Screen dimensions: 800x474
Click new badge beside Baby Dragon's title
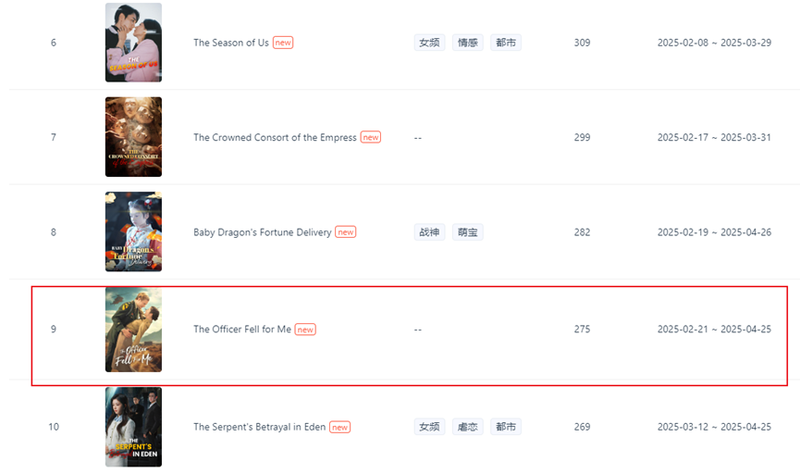click(345, 232)
